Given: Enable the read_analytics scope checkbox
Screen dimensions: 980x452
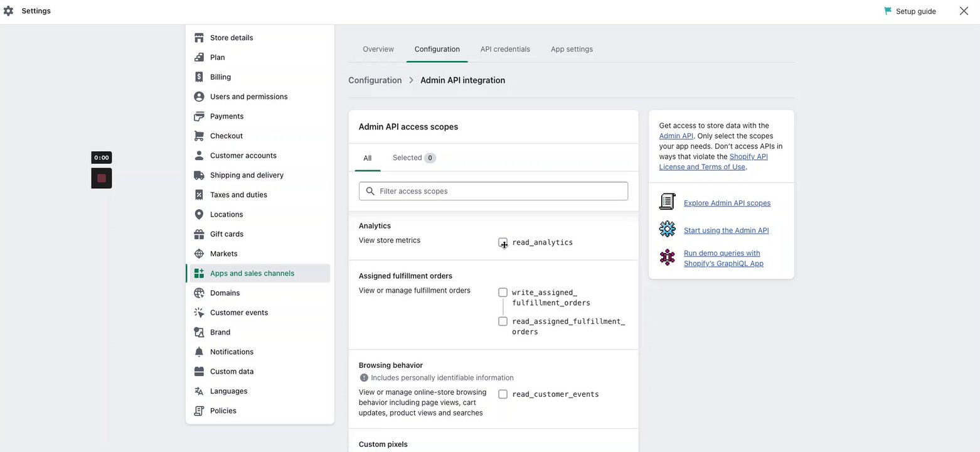Looking at the screenshot, I should pos(503,242).
